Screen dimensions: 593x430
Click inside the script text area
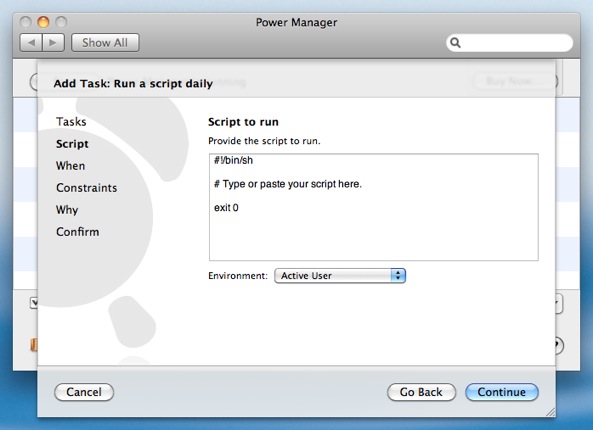pyautogui.click(x=374, y=207)
